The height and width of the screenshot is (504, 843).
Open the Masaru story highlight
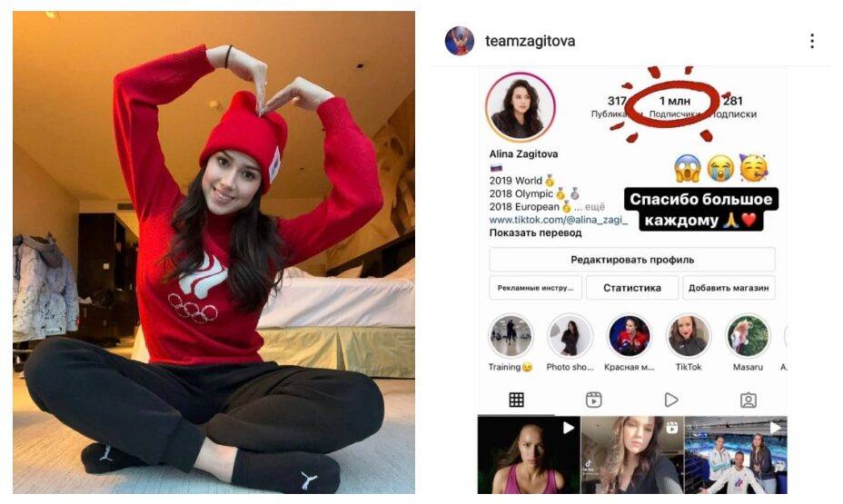click(x=748, y=336)
